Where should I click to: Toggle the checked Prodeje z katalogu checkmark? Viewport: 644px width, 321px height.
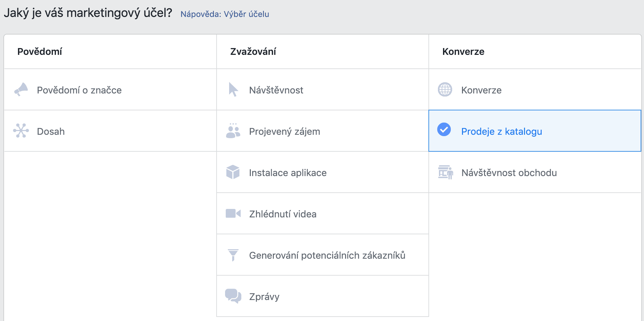pyautogui.click(x=444, y=130)
